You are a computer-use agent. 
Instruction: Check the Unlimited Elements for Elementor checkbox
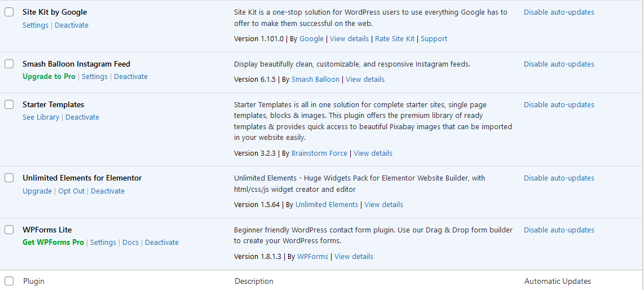(x=9, y=178)
